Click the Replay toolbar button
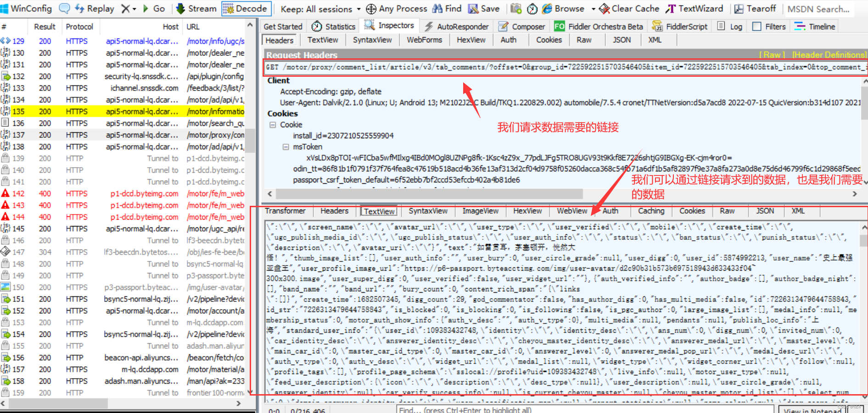Screen dimensions: 868x413 coord(94,8)
